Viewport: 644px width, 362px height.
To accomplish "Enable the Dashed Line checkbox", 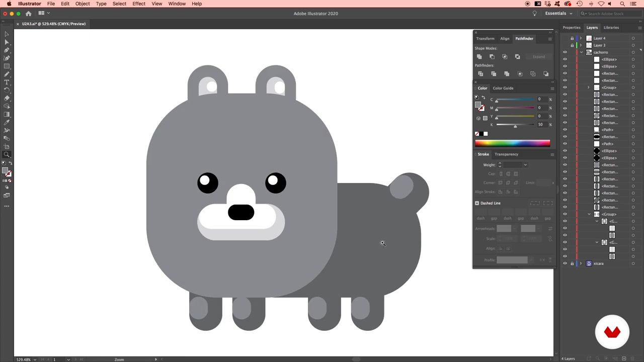I will (477, 203).
